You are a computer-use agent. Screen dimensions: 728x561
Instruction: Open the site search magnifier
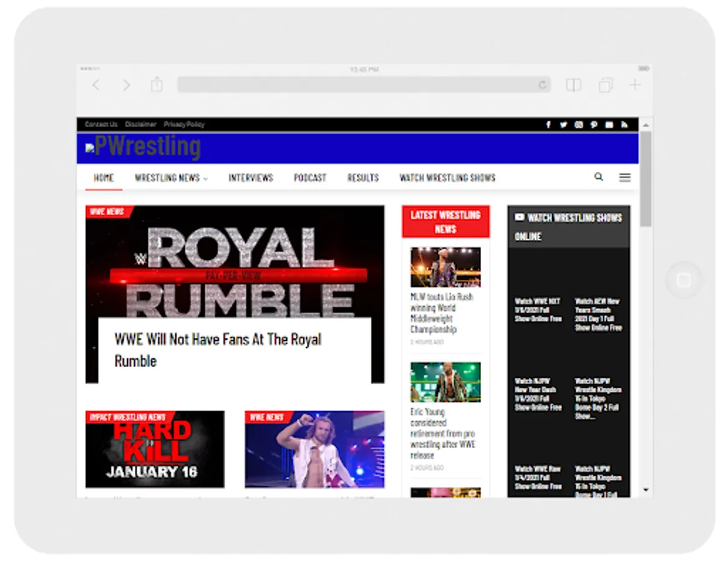[x=598, y=177]
